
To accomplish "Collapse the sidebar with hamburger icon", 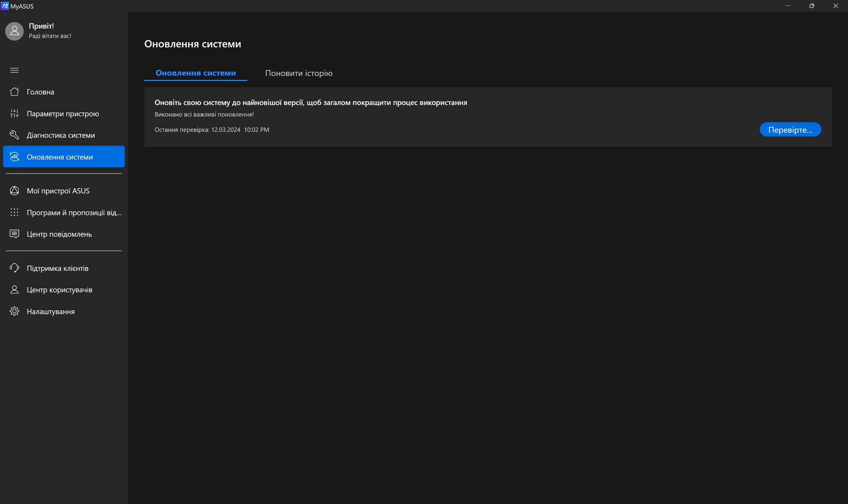I will [x=14, y=70].
